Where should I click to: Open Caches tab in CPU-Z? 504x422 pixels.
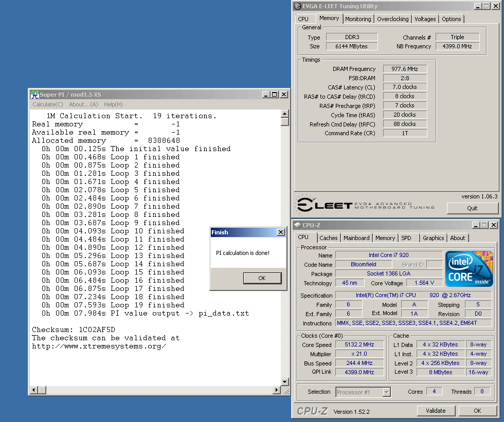pyautogui.click(x=329, y=238)
